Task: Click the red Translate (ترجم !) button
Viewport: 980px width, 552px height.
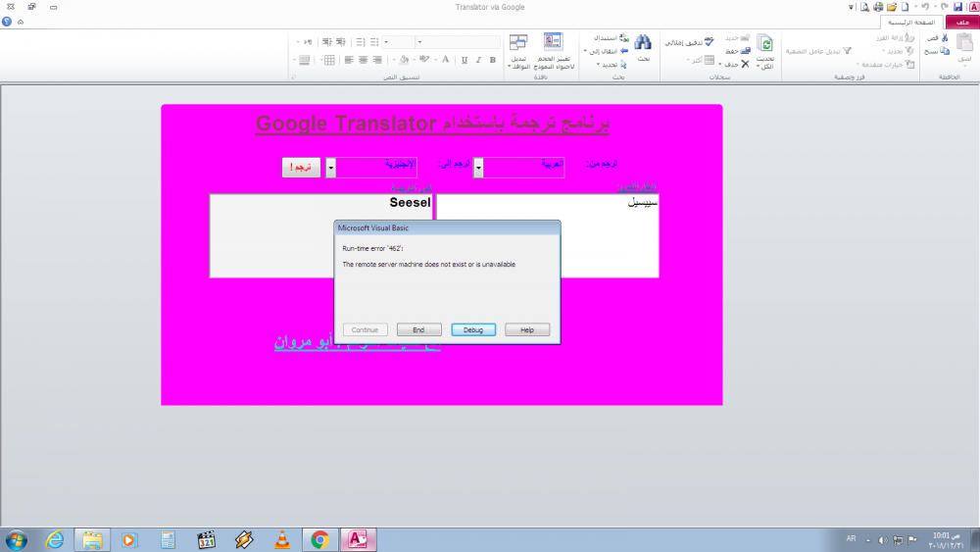Action: pos(301,167)
